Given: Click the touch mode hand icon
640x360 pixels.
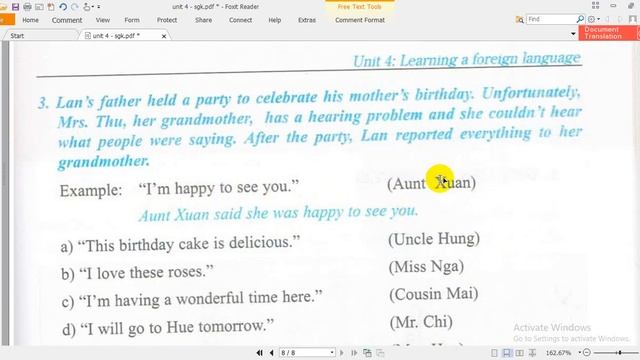Looking at the screenshot, I should click(87, 7).
